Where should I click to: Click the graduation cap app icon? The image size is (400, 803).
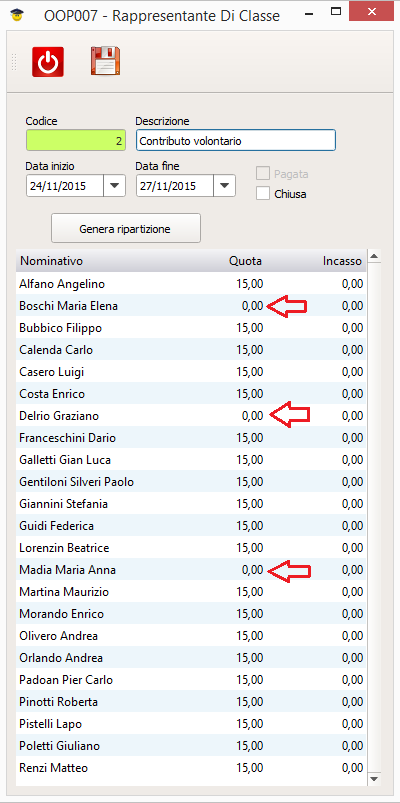click(17, 15)
